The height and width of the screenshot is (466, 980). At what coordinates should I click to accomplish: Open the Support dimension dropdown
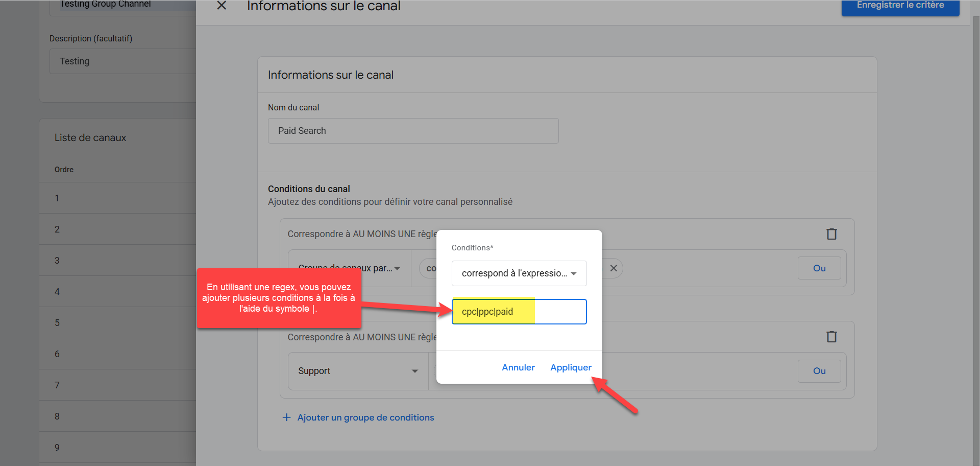point(358,371)
